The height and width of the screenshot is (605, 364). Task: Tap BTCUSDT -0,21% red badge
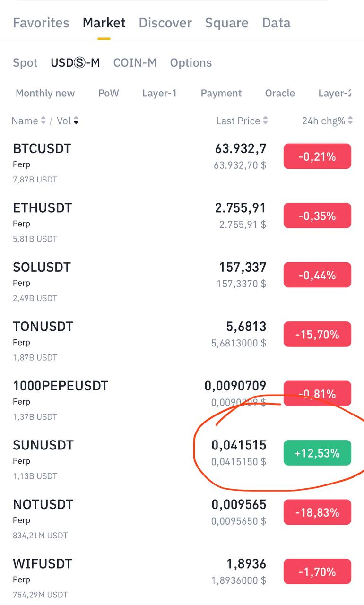pyautogui.click(x=317, y=156)
